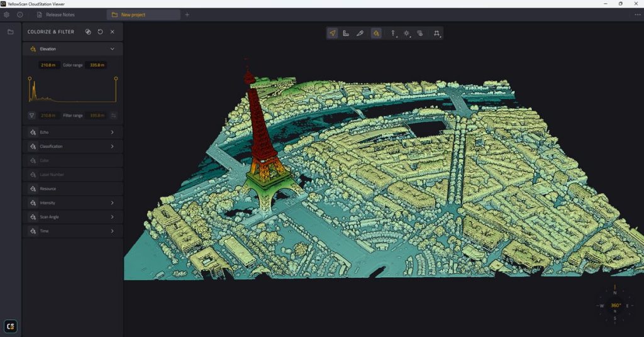Expand the Classification section arrow
Image resolution: width=644 pixels, height=337 pixels.
point(112,146)
